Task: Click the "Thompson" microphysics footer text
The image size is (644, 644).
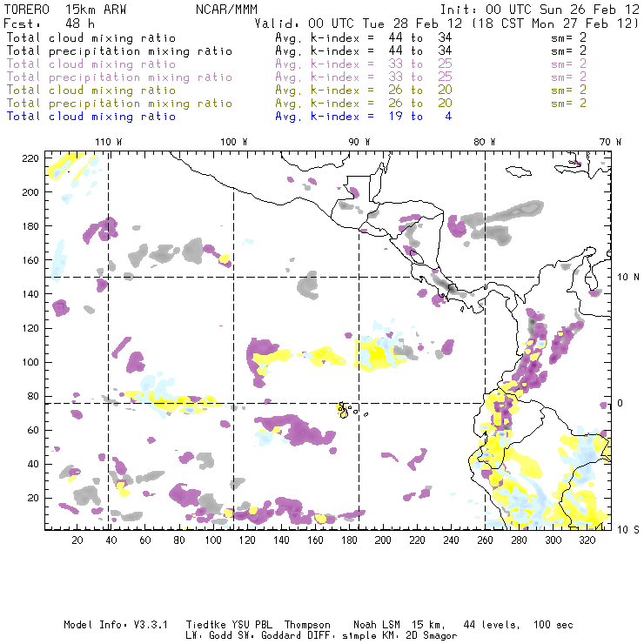Action: click(x=307, y=625)
